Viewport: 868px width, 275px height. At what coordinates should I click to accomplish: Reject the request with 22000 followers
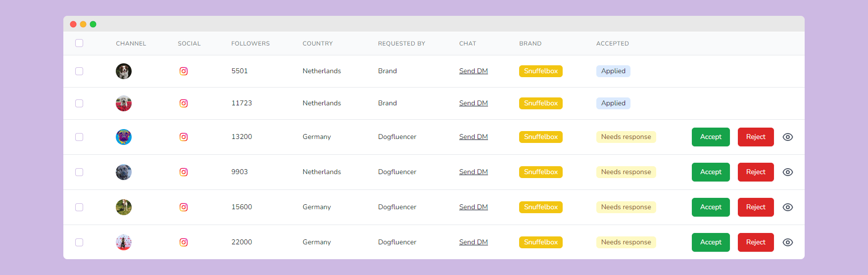tap(756, 242)
